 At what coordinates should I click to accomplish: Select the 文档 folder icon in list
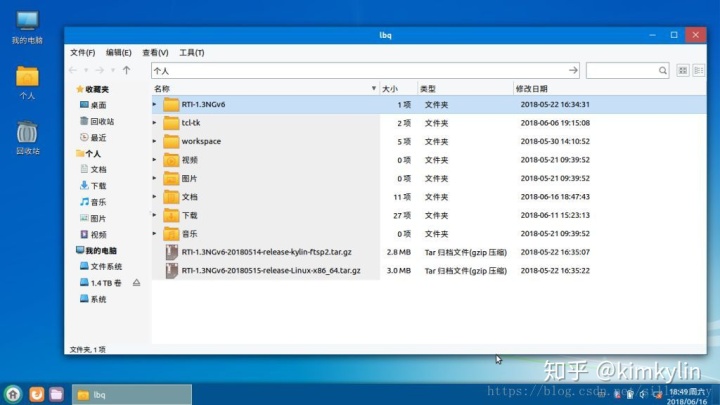point(171,197)
